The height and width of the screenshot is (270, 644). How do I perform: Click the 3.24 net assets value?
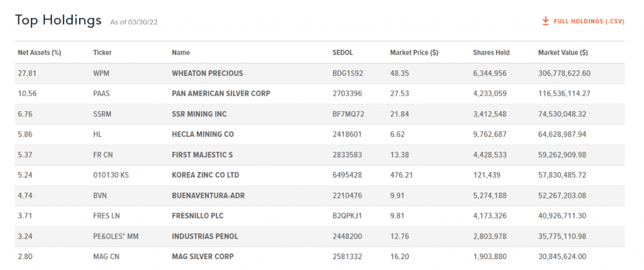tap(24, 236)
